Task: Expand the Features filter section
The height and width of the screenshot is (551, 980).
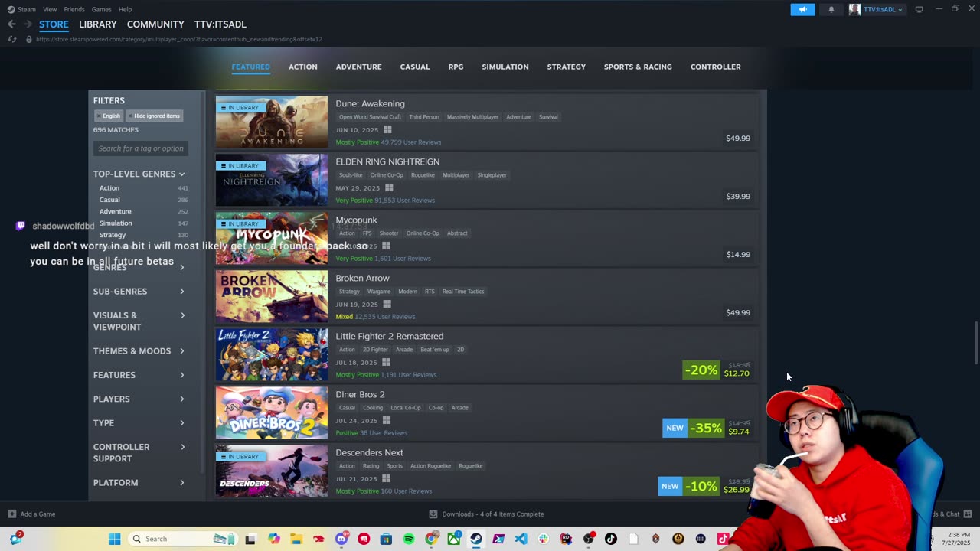Action: (139, 375)
